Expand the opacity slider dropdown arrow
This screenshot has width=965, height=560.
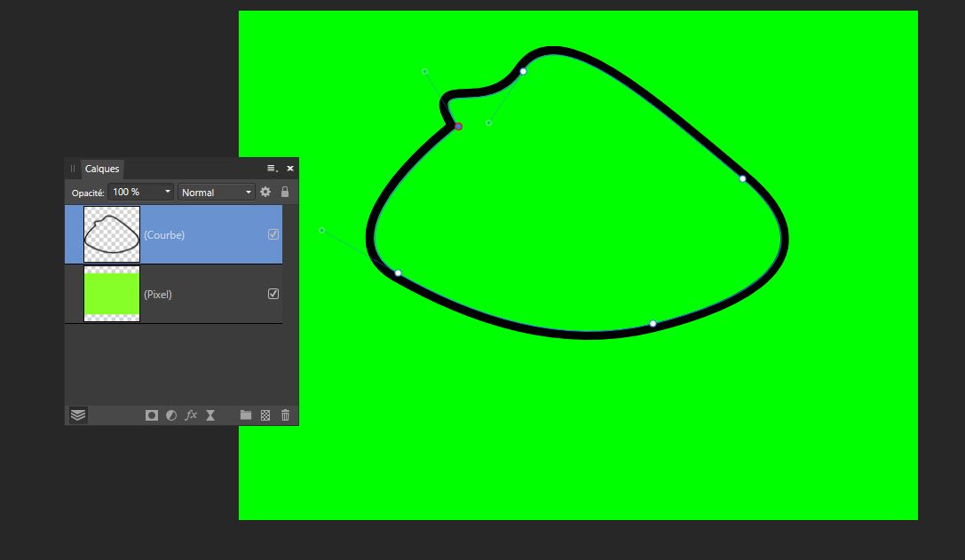(168, 192)
